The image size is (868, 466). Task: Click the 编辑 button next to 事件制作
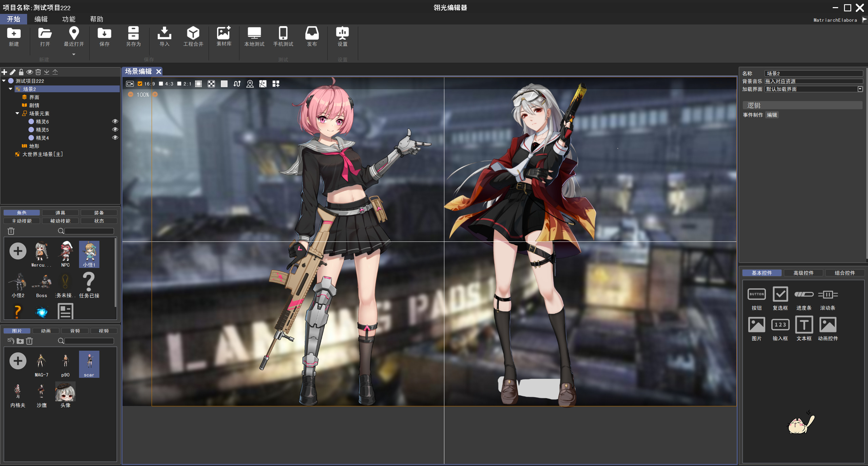(x=772, y=115)
